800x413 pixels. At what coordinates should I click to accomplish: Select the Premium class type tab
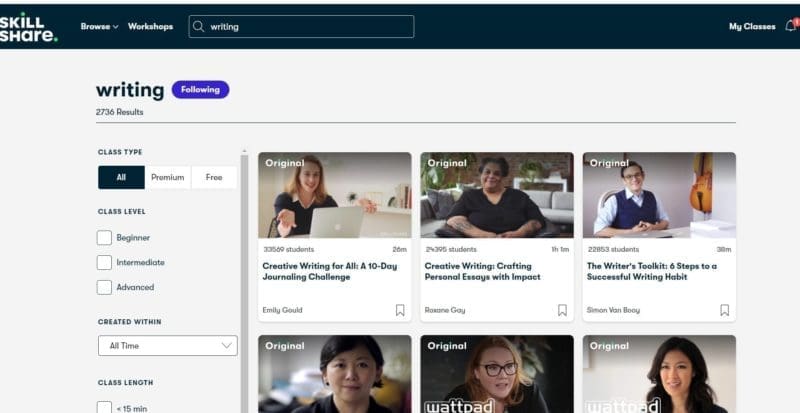point(168,177)
